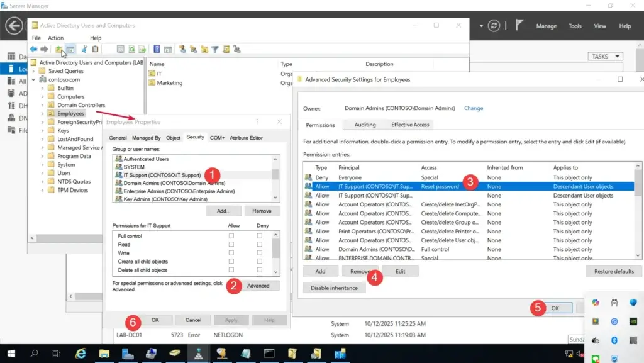Click the blue Help toolbar icon
Screen dimensions: 644x363
(157, 49)
